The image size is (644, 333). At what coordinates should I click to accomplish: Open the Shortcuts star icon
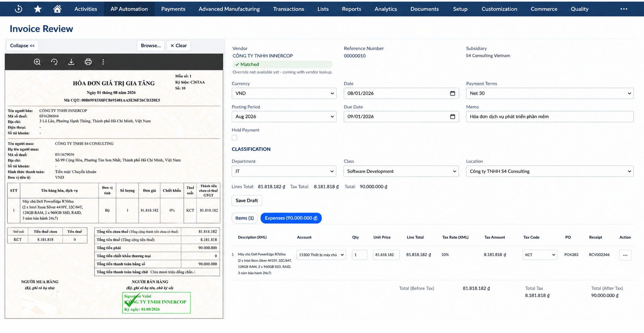point(38,9)
